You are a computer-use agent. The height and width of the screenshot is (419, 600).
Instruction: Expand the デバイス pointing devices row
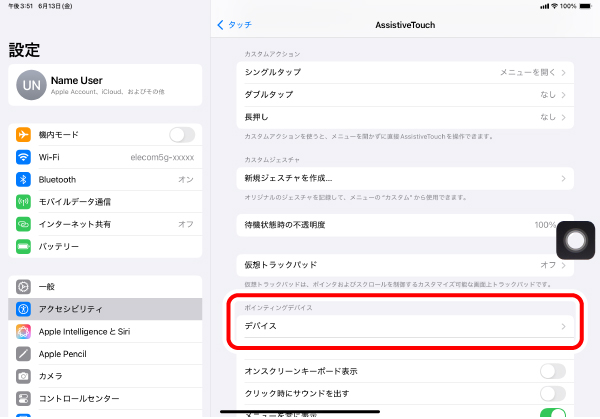click(406, 326)
